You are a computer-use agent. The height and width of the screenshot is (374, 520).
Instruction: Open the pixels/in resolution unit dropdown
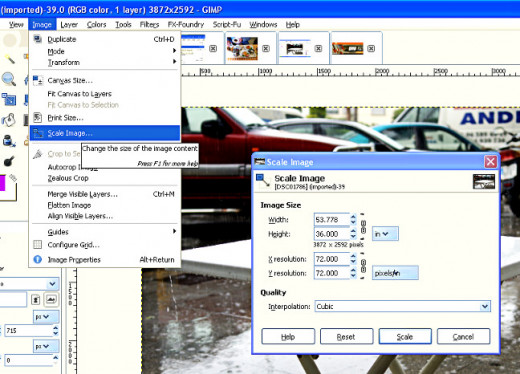point(395,273)
